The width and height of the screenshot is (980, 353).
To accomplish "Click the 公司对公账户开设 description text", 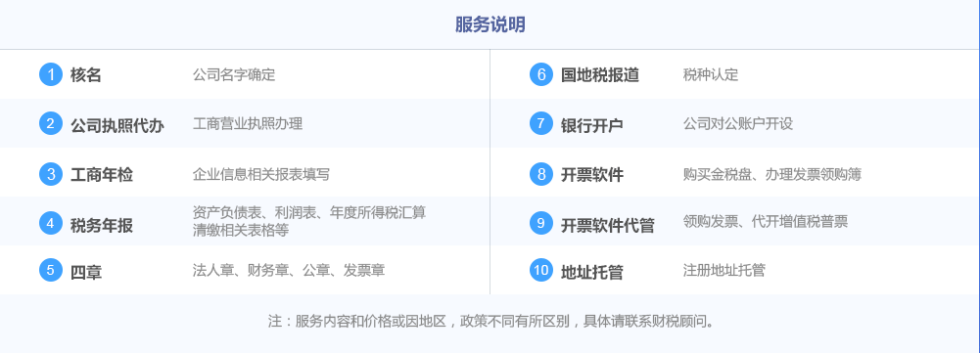I will (738, 124).
